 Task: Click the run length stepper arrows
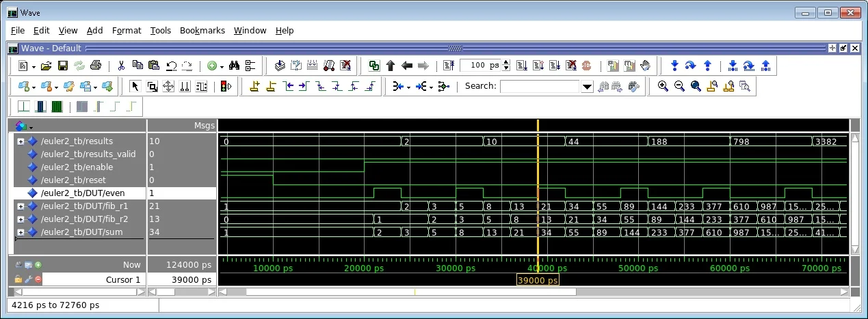506,66
